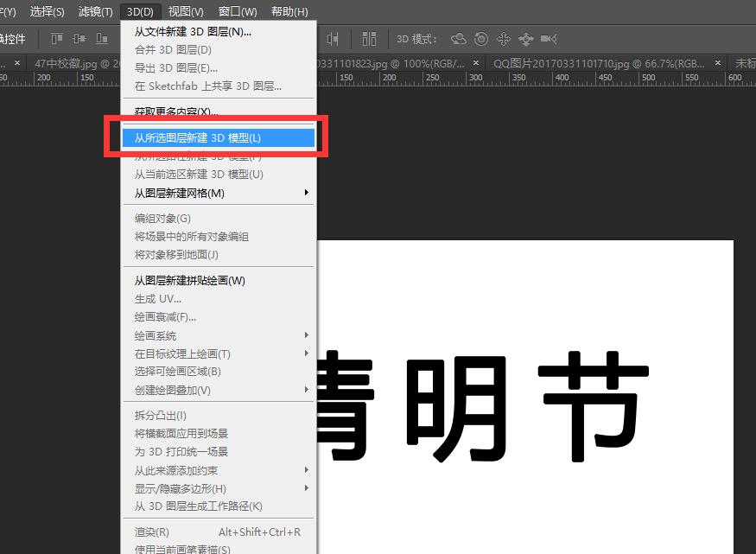756x554 pixels.
Task: Select the 3D slide mode icon
Action: click(x=526, y=39)
